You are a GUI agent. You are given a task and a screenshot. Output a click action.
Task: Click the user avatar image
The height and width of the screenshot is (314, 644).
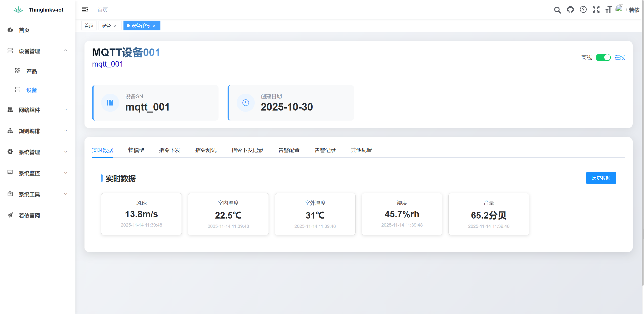click(619, 9)
